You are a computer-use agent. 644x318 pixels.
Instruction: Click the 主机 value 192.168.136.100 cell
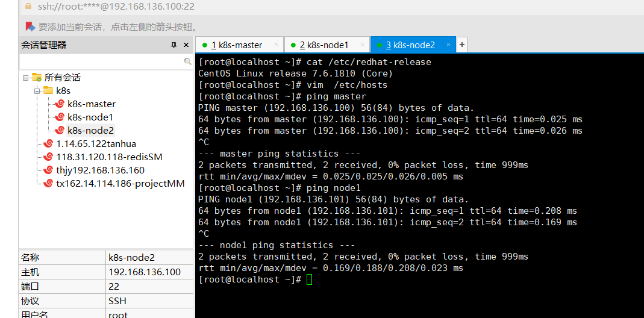[x=149, y=272]
